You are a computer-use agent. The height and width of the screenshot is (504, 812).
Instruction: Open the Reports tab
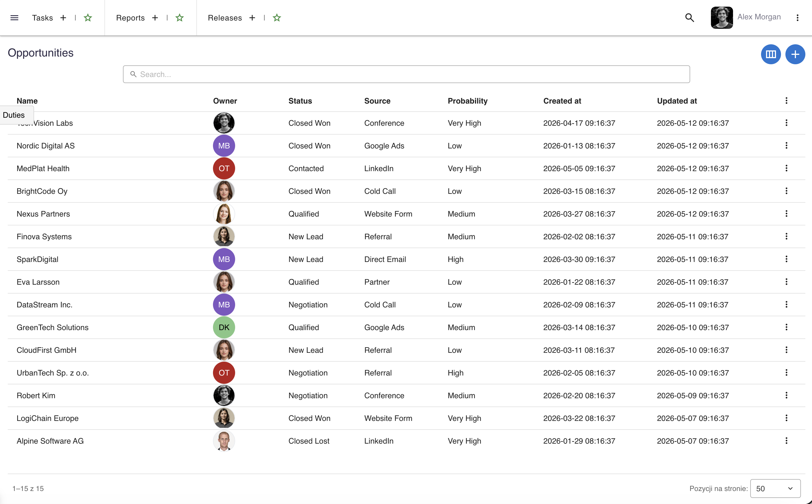(x=130, y=18)
